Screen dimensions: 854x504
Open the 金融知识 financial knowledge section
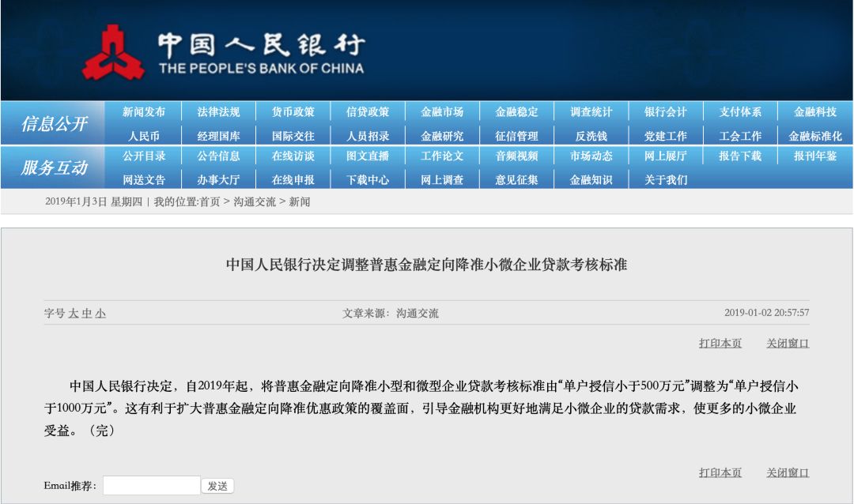pyautogui.click(x=590, y=180)
